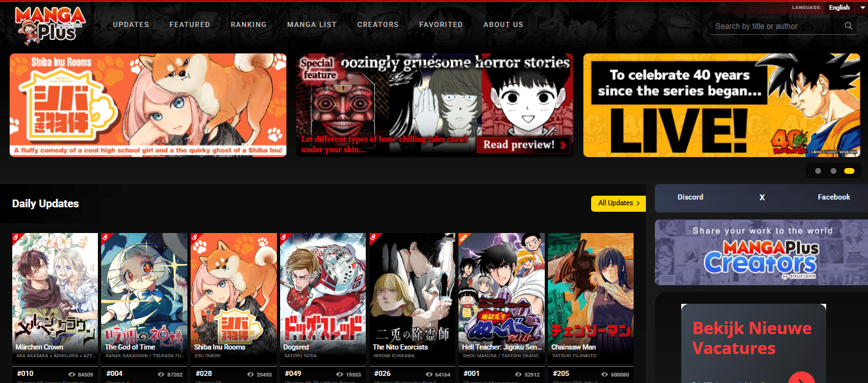The height and width of the screenshot is (383, 868).
Task: Open the Facebook link
Action: coord(834,197)
